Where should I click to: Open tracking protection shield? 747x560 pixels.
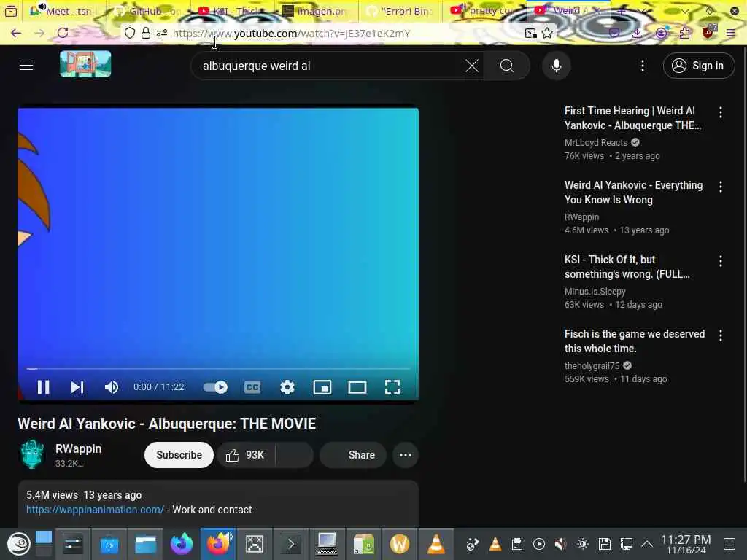(x=130, y=33)
